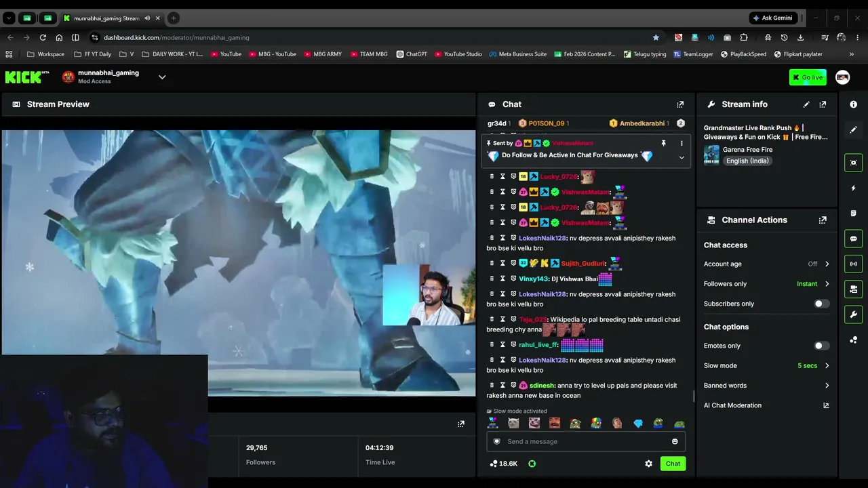Open Account age settings
The image size is (868, 488).
click(766, 264)
